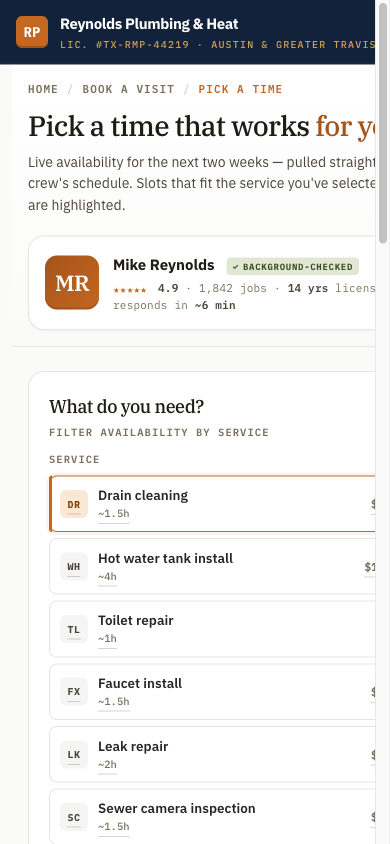
Task: Click the vertical page scrollbar thumb
Action: pos(383,123)
